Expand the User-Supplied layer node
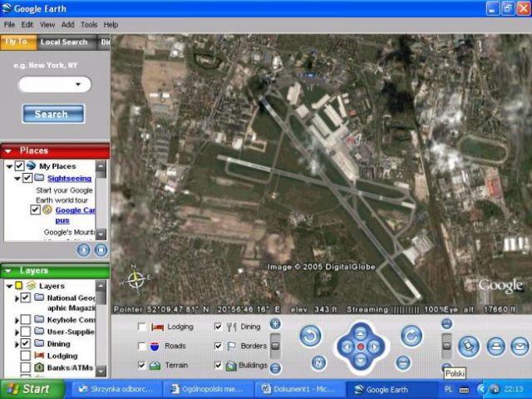Image resolution: width=532 pixels, height=399 pixels. (17, 332)
